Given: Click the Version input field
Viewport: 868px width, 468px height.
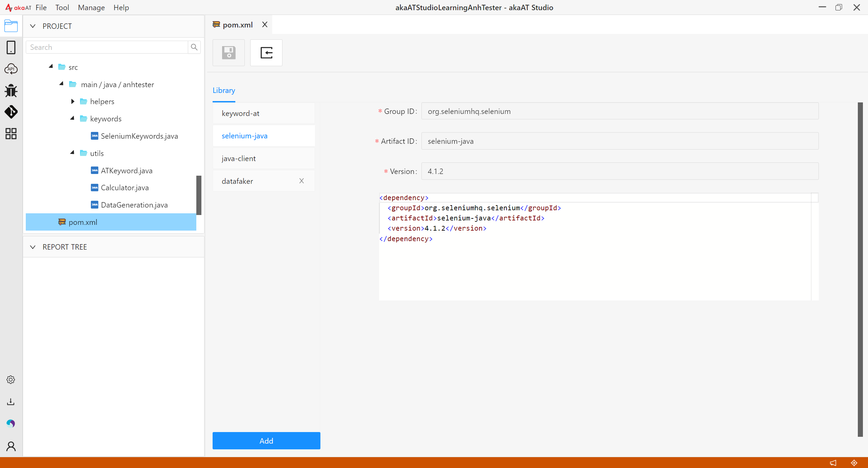Looking at the screenshot, I should click(620, 171).
